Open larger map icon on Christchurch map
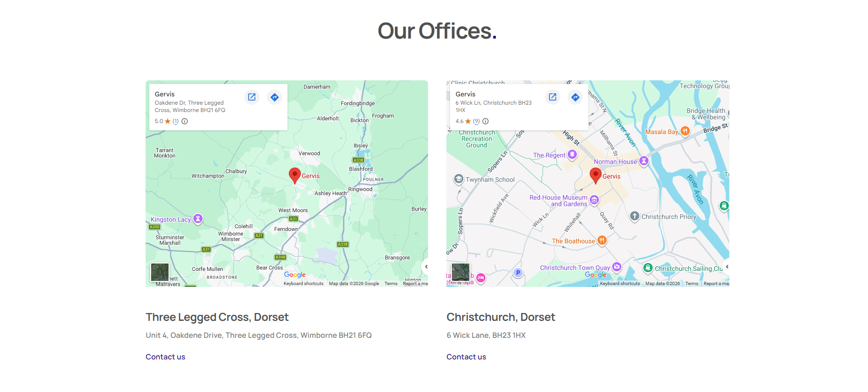Image resolution: width=868 pixels, height=392 pixels. [x=552, y=97]
